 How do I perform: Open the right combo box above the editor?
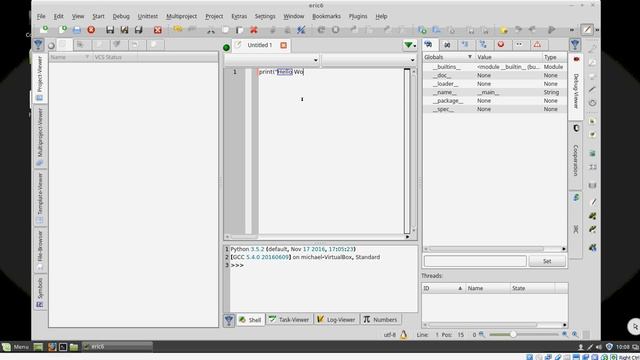pyautogui.click(x=369, y=60)
